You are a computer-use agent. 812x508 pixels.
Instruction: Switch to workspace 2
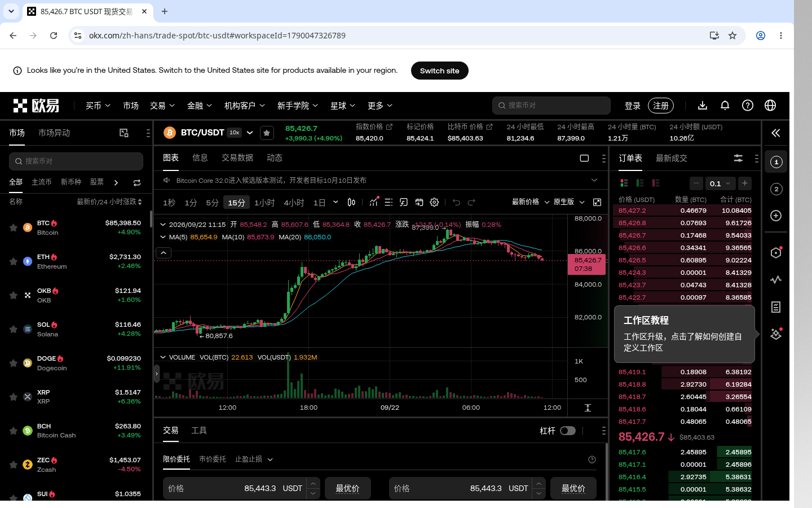click(x=776, y=189)
